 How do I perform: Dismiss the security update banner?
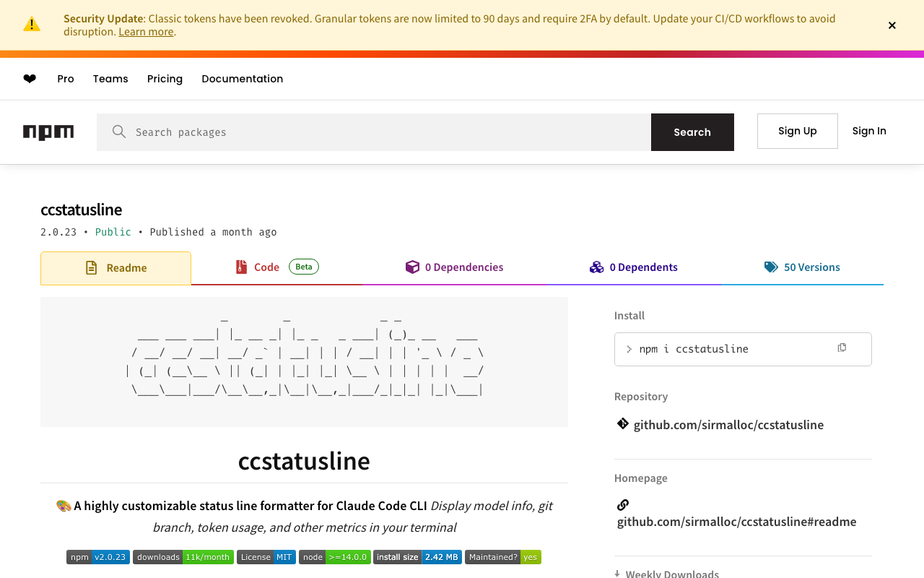[x=892, y=25]
